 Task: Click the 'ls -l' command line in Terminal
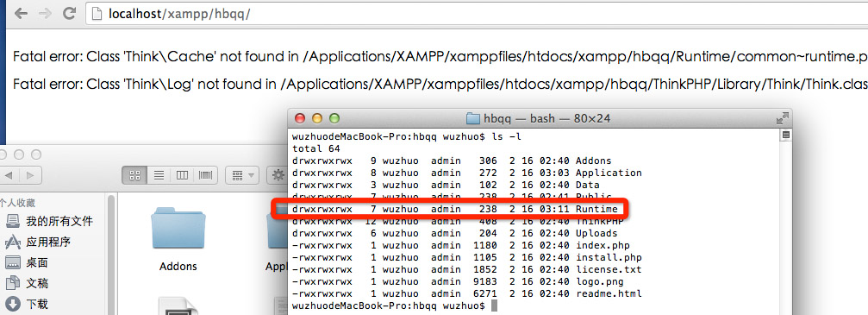coord(407,136)
